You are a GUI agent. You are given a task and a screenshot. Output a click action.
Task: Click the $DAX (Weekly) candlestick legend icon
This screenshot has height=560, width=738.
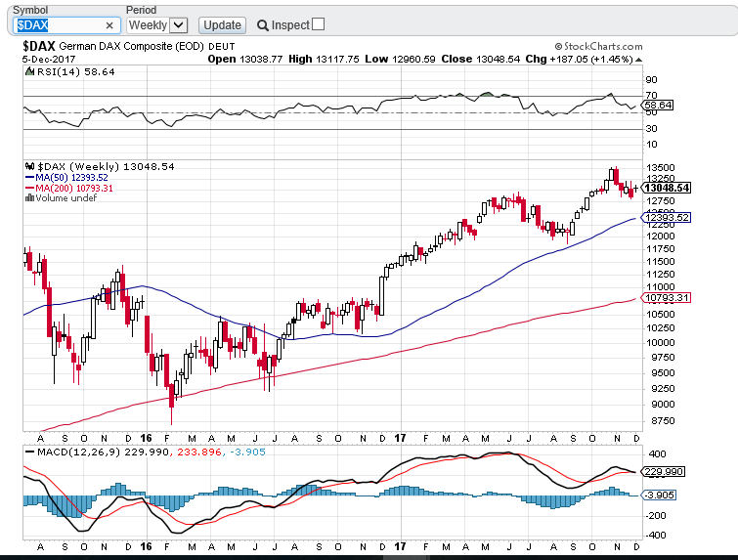click(30, 166)
